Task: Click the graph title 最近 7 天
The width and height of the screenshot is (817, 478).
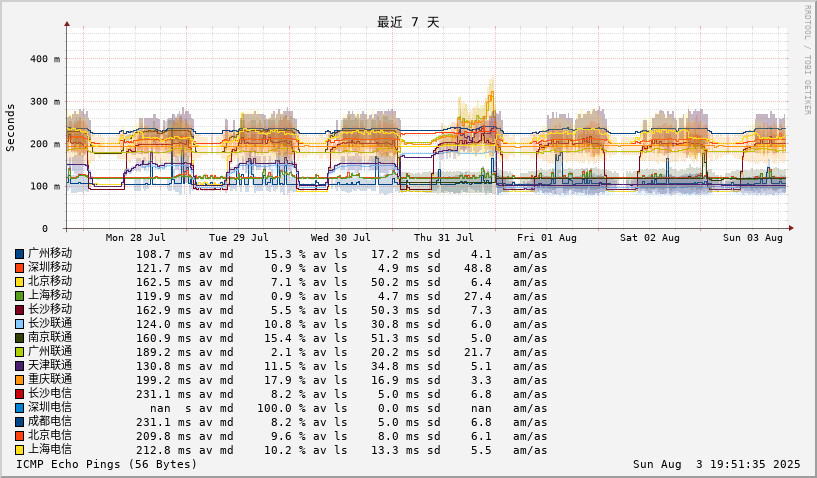Action: click(408, 22)
